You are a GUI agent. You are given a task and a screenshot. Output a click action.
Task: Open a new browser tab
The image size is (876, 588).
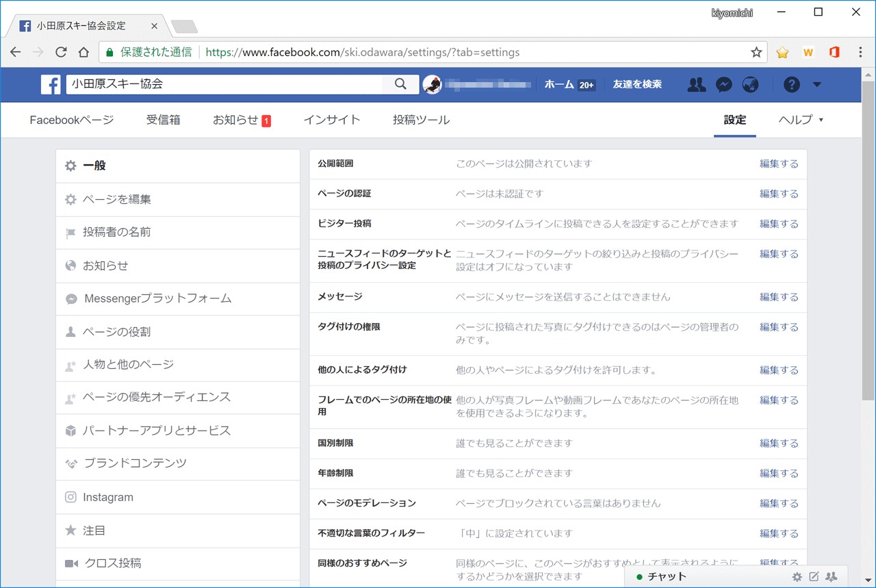coord(184,27)
